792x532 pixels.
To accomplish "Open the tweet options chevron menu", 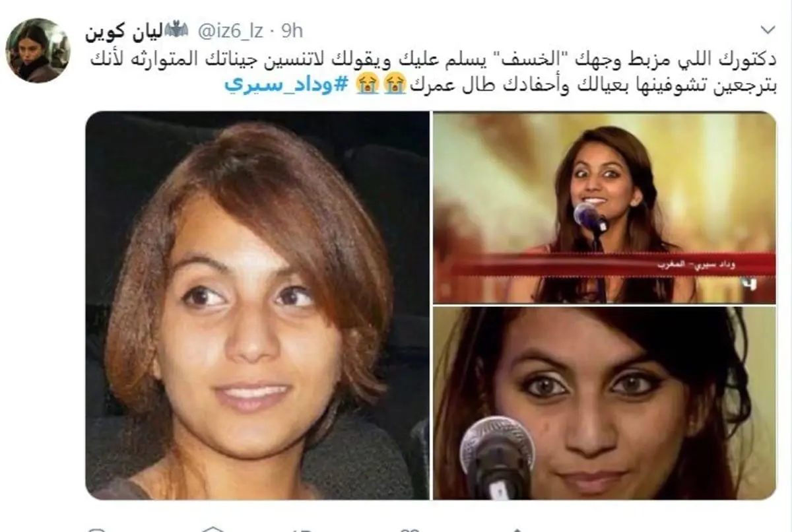I will [x=769, y=30].
